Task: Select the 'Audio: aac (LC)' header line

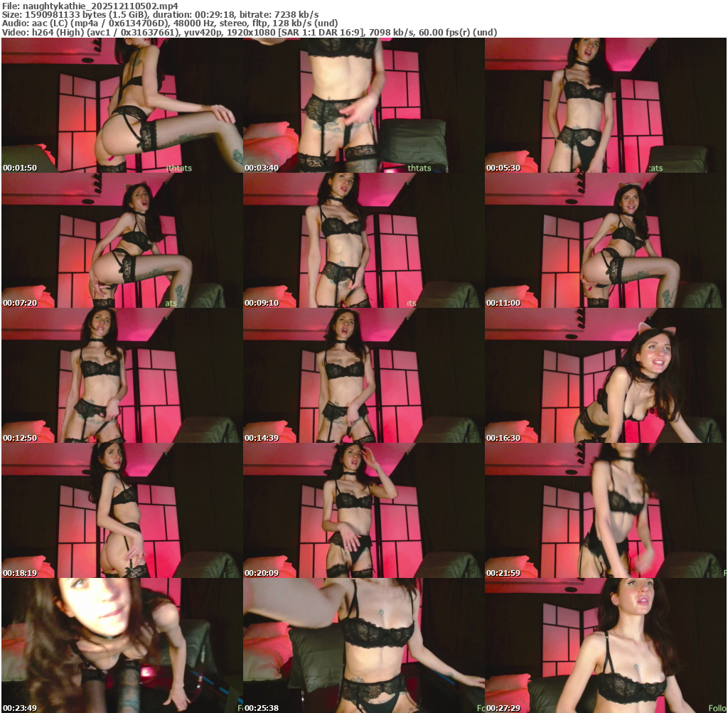Action: [170, 23]
